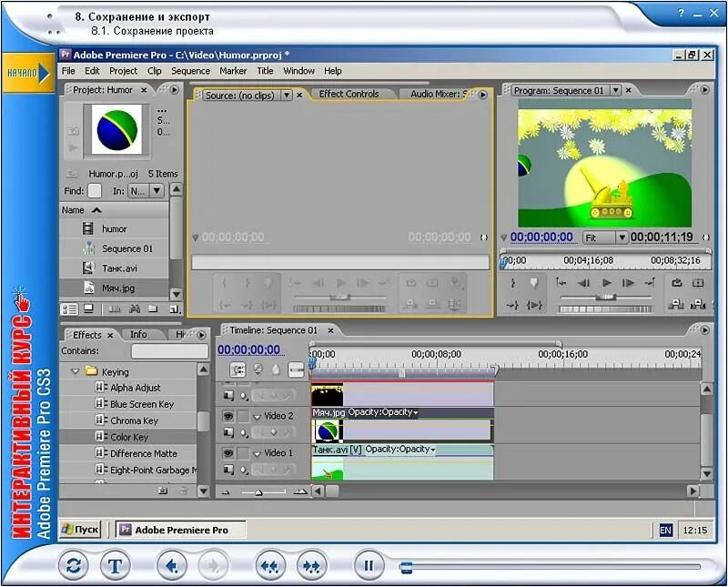This screenshot has height=587, width=728.
Task: Collapse the Video 2 track triangle
Action: click(257, 417)
